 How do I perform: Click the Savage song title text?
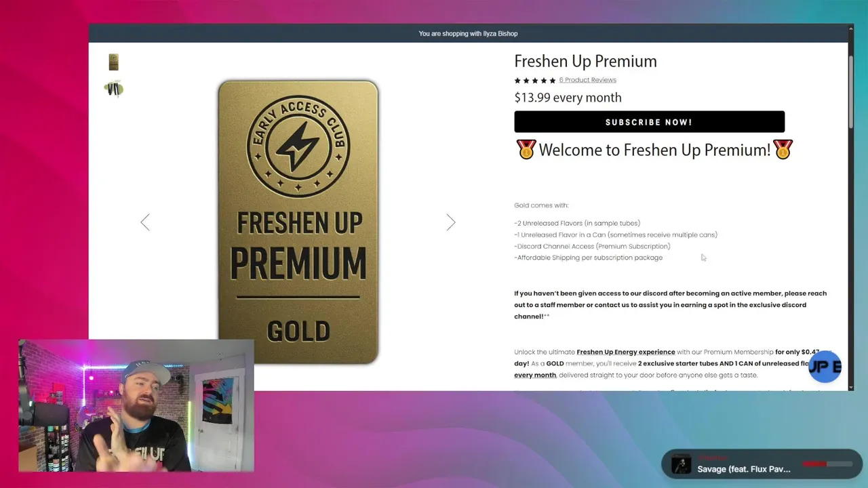click(744, 469)
